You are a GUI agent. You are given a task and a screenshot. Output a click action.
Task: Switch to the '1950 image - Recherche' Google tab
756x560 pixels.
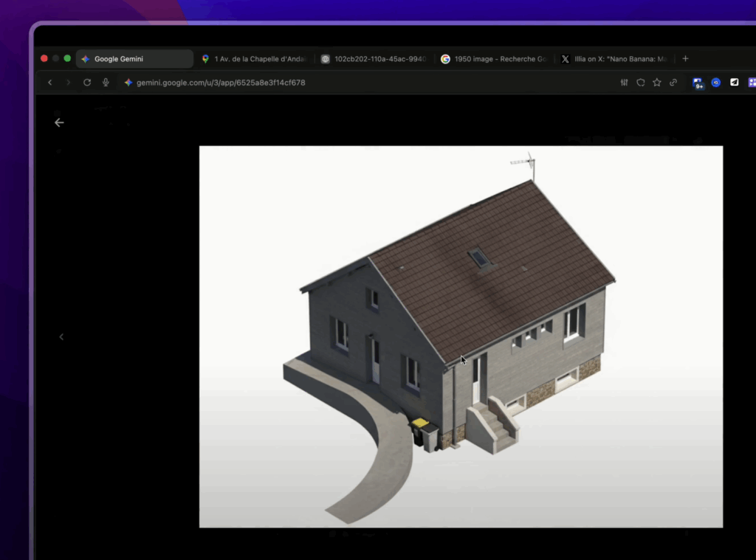point(493,59)
